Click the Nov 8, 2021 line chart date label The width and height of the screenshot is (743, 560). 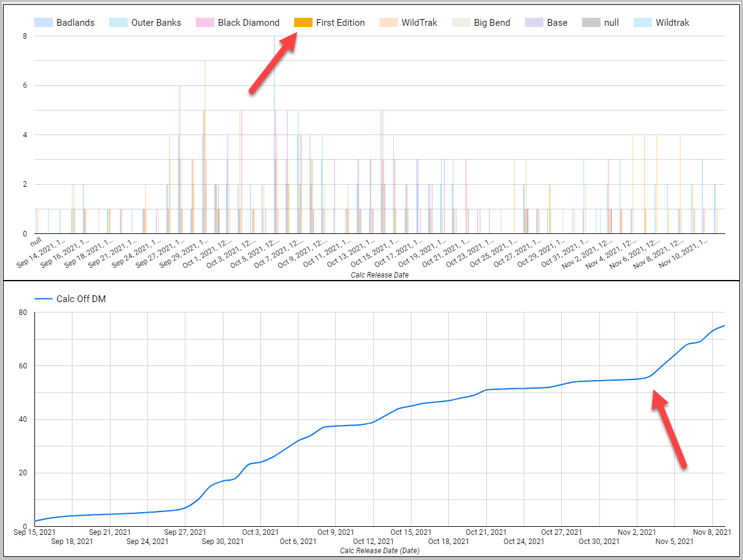point(712,532)
